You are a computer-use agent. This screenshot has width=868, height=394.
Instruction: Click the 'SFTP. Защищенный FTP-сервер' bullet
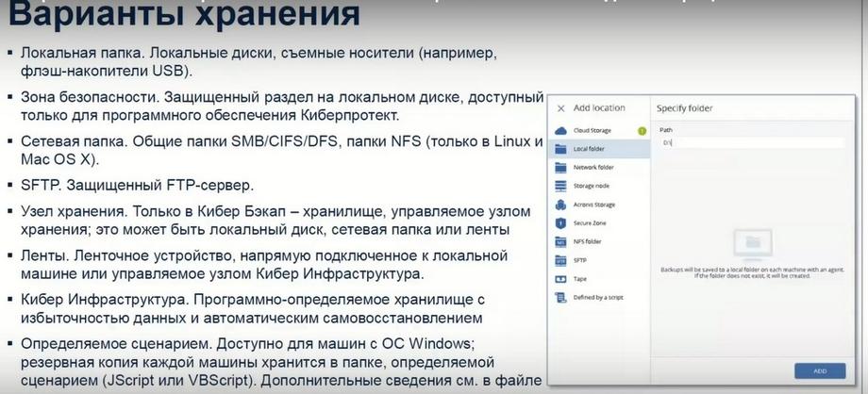pos(138,186)
